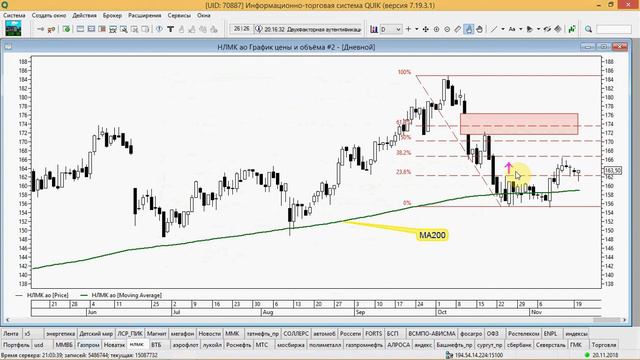This screenshot has height=360, width=640.
Task: Switch to the Портфель tab
Action: click(16, 345)
